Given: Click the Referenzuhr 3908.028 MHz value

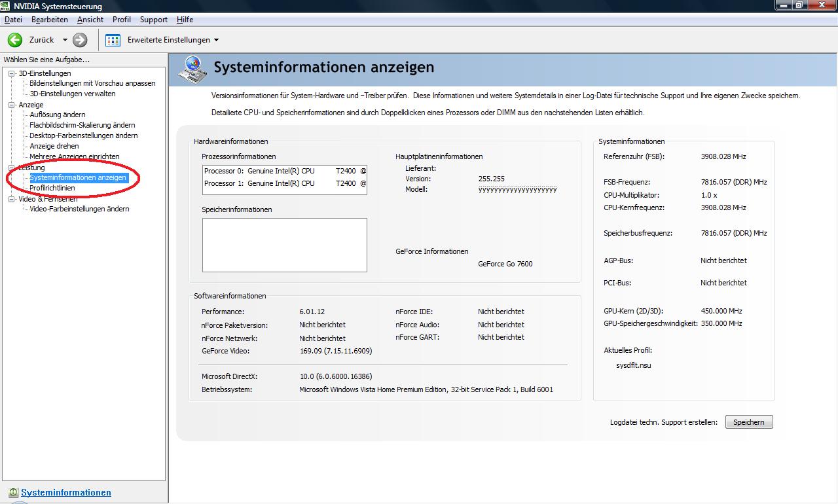Looking at the screenshot, I should [723, 156].
